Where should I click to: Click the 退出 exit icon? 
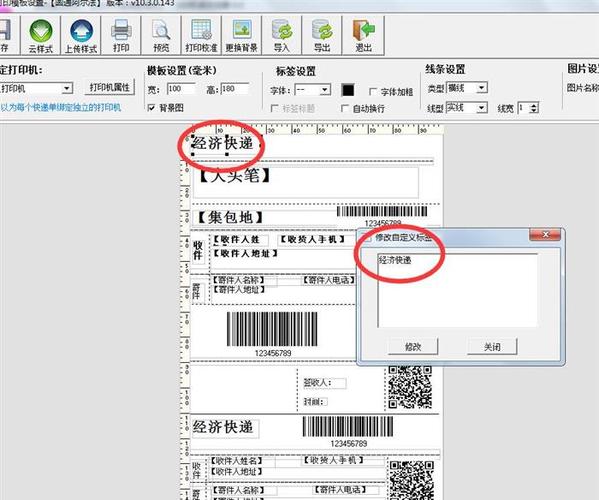coord(363,36)
